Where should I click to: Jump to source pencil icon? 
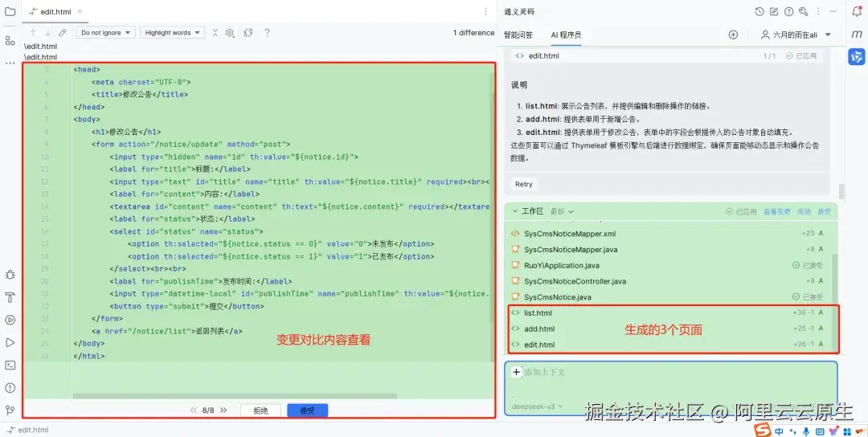[63, 33]
